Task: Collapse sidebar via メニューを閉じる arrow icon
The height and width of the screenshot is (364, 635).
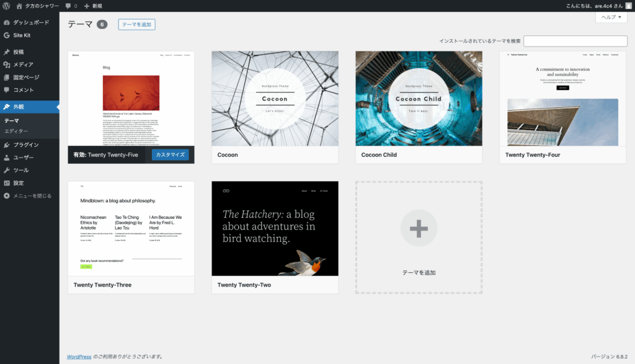Action: point(6,195)
